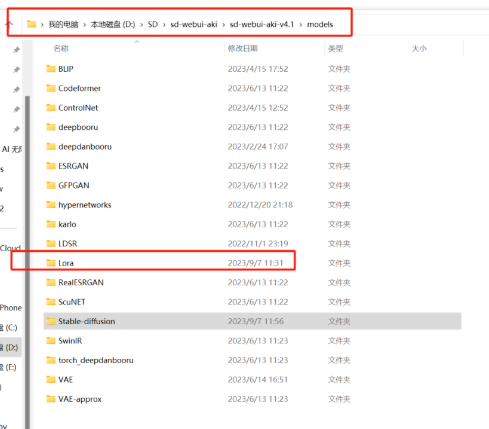The height and width of the screenshot is (429, 489).
Task: Click the Lora folder icon
Action: click(x=51, y=263)
